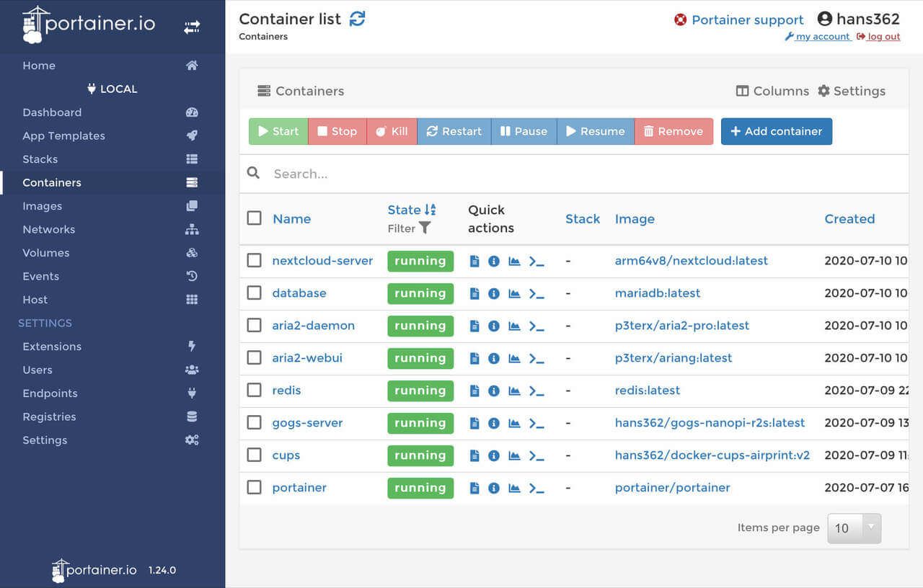Check the gogs-server row checkbox
Screen dimensions: 923x588
254,422
